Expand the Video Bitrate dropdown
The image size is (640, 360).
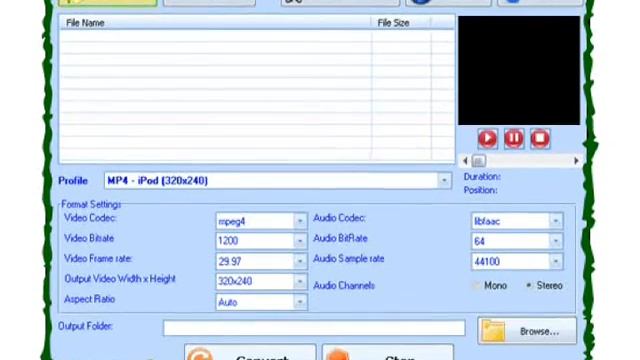tap(300, 241)
